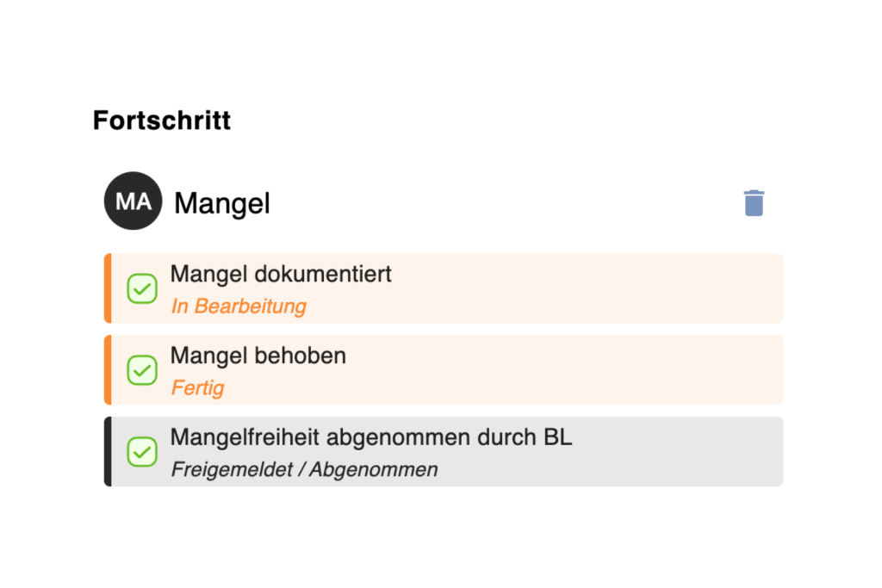Screen dimensions: 882x588
Task: Open the Mangel behoben step title
Action: [258, 356]
